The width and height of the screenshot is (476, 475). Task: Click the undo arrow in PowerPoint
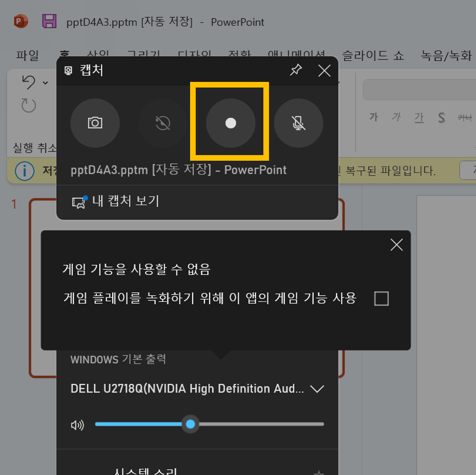[x=29, y=82]
